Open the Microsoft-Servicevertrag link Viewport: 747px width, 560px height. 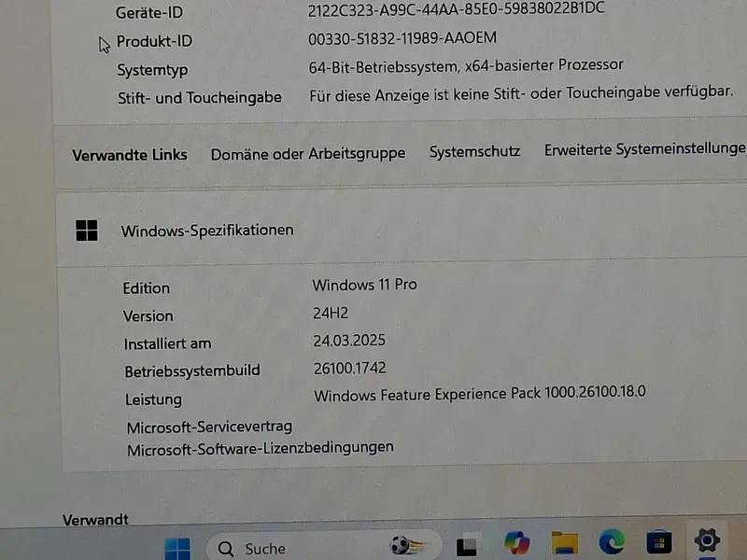tap(209, 427)
